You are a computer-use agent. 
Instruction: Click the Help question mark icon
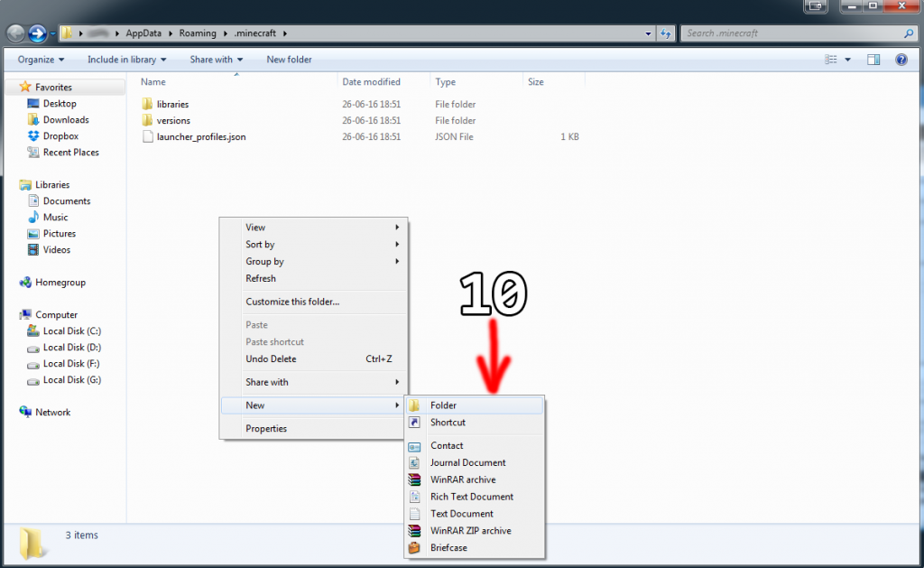click(x=901, y=60)
